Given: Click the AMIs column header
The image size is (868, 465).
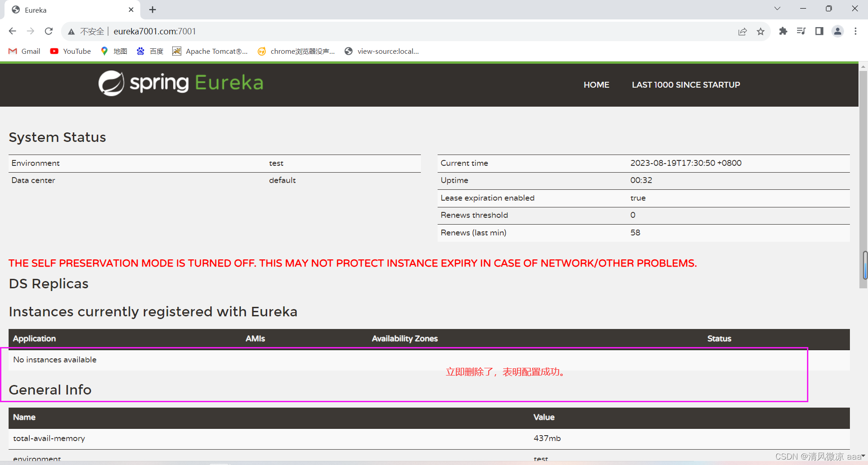Looking at the screenshot, I should [255, 338].
